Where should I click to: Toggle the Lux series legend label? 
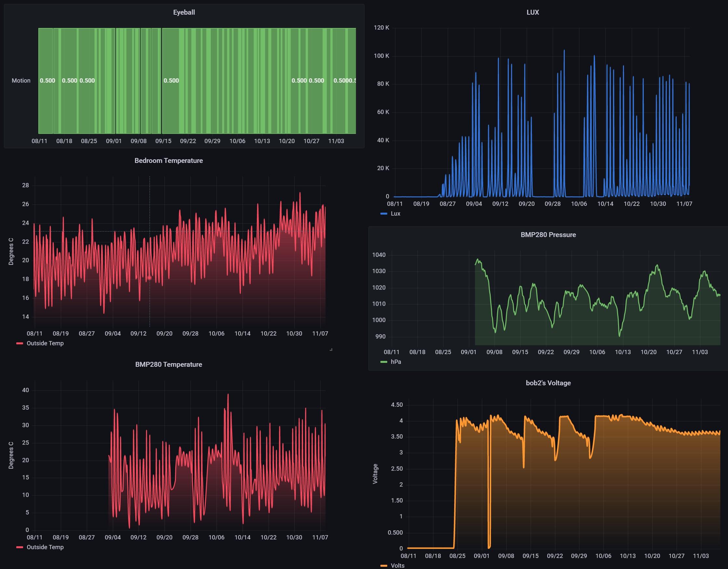(395, 214)
